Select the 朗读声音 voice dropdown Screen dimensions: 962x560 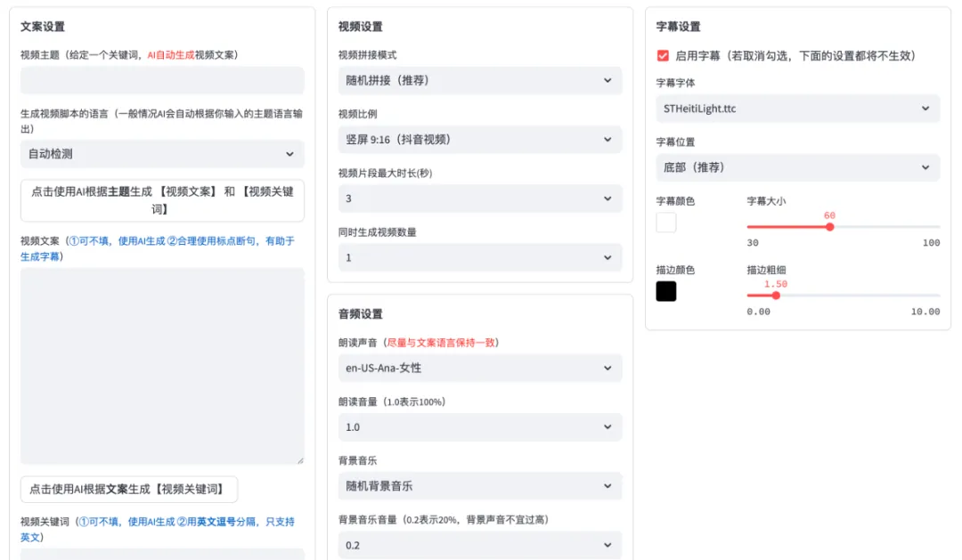pos(479,368)
